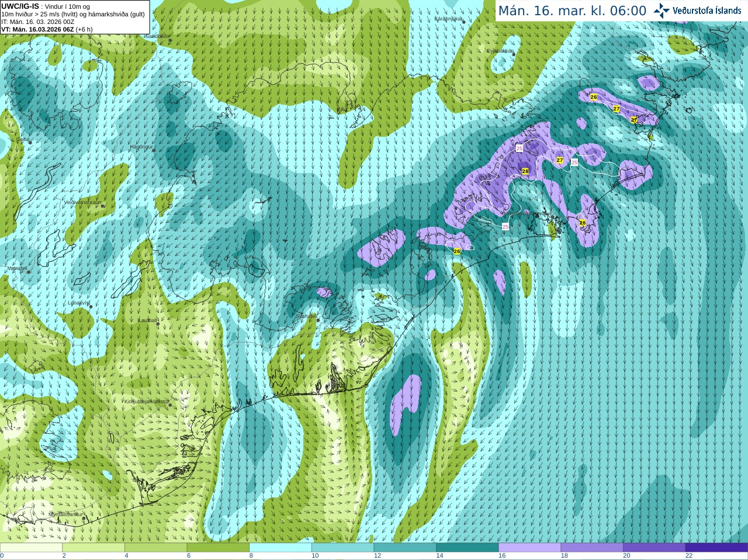Pick the darkest 22+ m/s legend swatch

pos(716,548)
